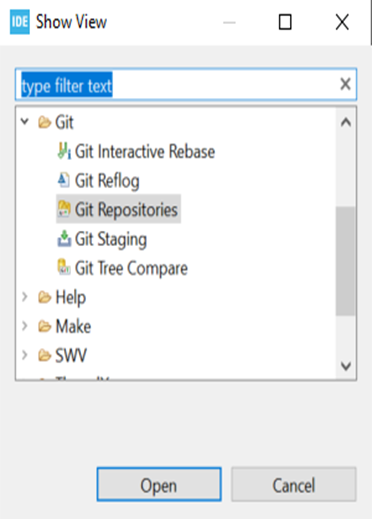The image size is (372, 519).
Task: Expand the Make category
Action: 25,326
